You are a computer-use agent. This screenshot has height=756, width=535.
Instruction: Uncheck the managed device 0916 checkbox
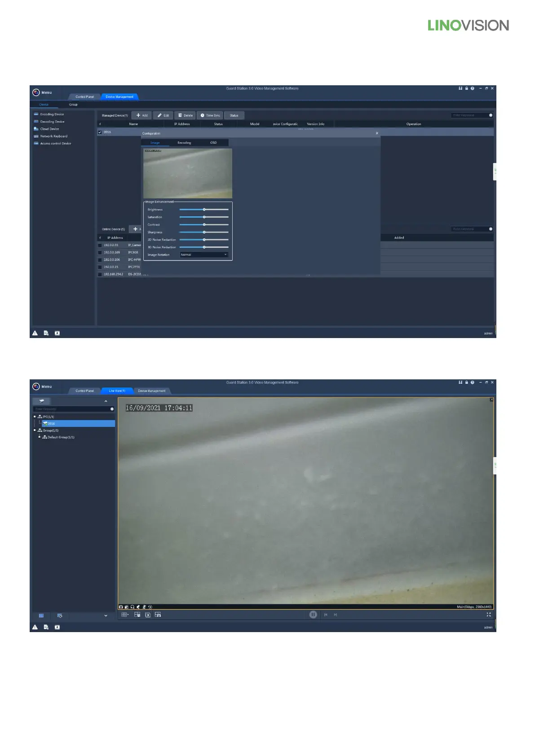(x=100, y=132)
